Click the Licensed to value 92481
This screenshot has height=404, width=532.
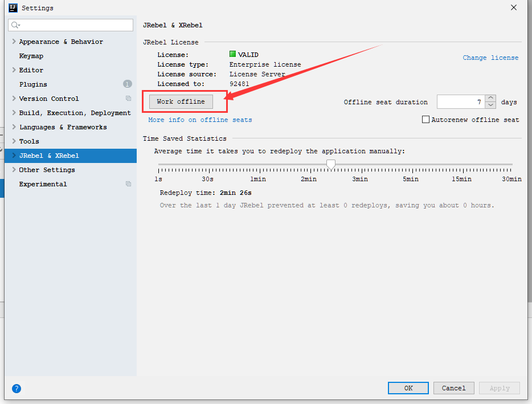point(239,84)
